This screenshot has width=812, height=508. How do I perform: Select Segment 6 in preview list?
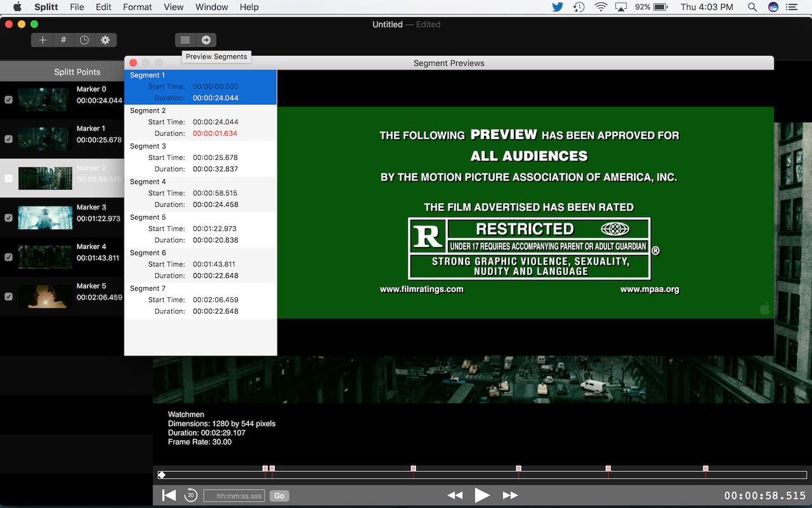(200, 265)
